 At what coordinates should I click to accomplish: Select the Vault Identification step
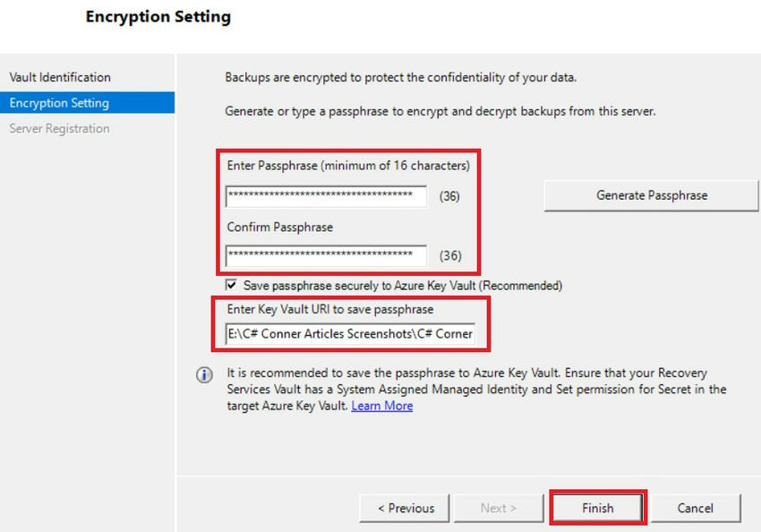point(60,77)
